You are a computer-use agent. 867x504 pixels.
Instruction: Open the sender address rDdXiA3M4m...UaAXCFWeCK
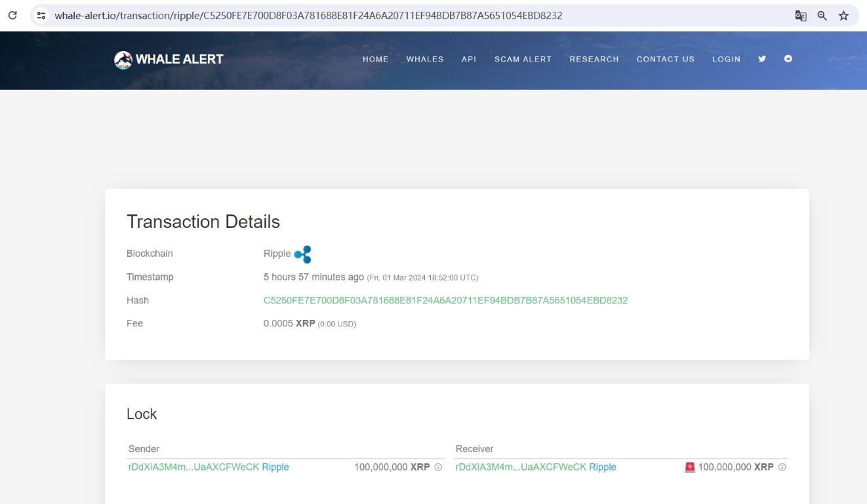point(193,467)
